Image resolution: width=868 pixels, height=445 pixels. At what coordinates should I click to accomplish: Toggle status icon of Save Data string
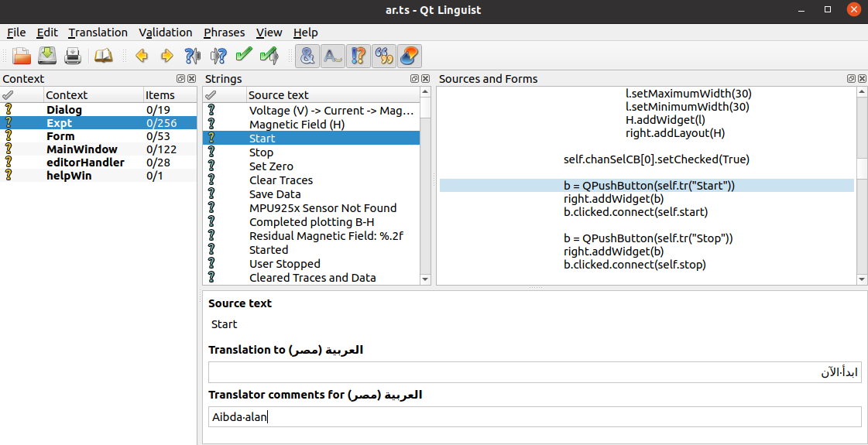coord(211,194)
